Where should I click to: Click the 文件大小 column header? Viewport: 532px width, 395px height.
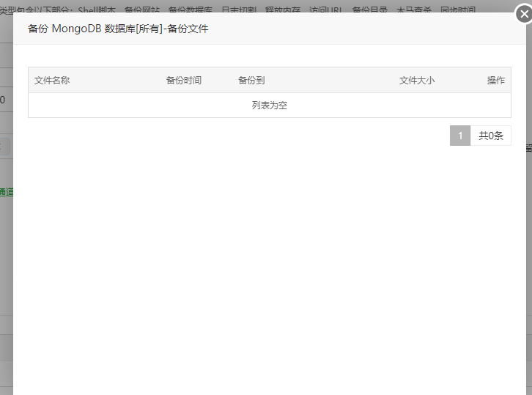click(417, 81)
